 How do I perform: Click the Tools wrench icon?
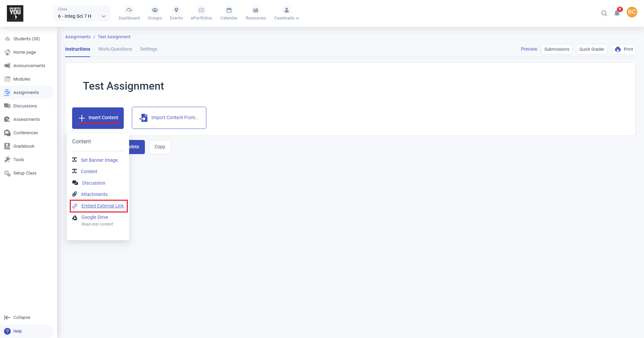pyautogui.click(x=7, y=160)
